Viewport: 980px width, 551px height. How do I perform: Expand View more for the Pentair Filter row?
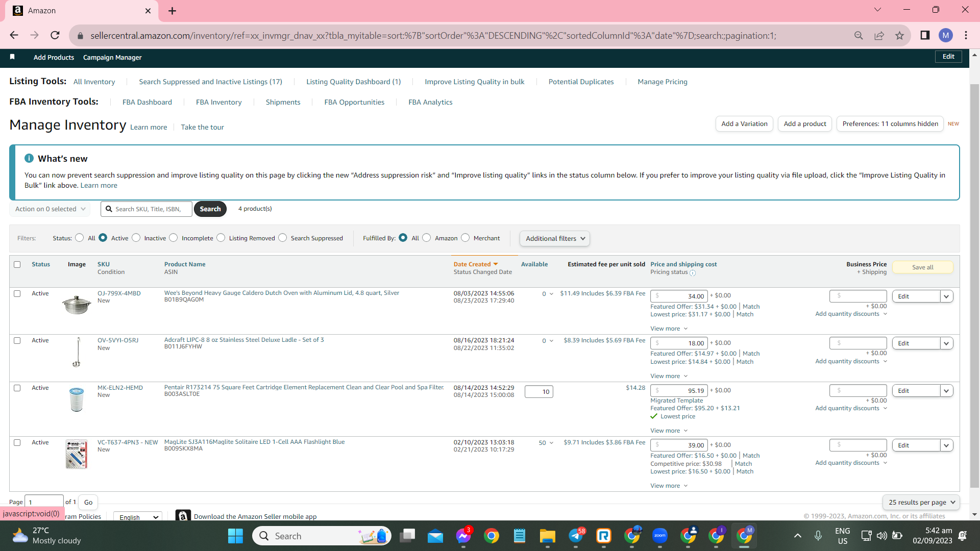(x=669, y=431)
